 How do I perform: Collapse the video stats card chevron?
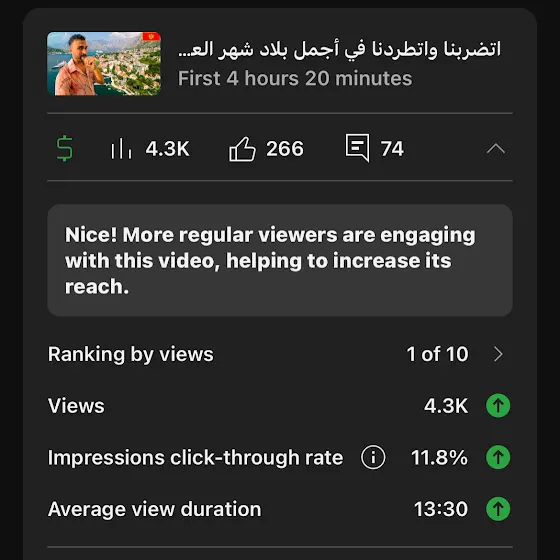click(x=496, y=149)
